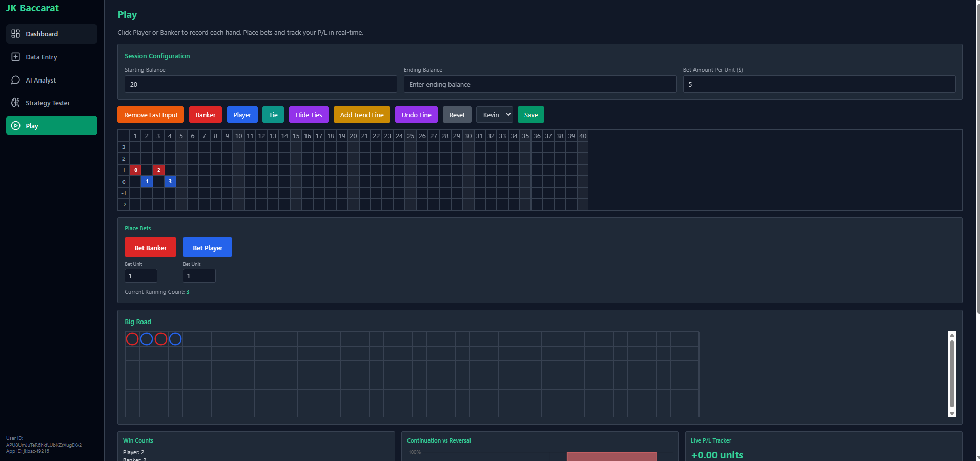Click second circle, blue, in Big Road
The image size is (980, 461).
pyautogui.click(x=147, y=339)
